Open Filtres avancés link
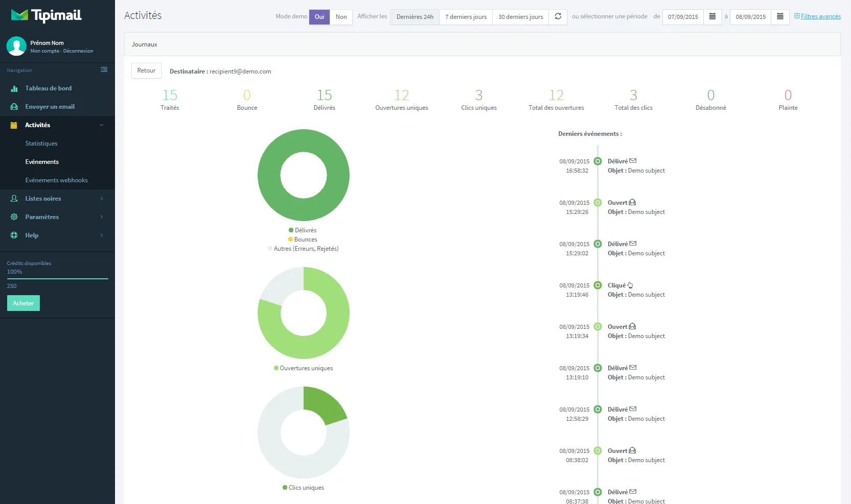Image resolution: width=851 pixels, height=504 pixels. pyautogui.click(x=821, y=16)
